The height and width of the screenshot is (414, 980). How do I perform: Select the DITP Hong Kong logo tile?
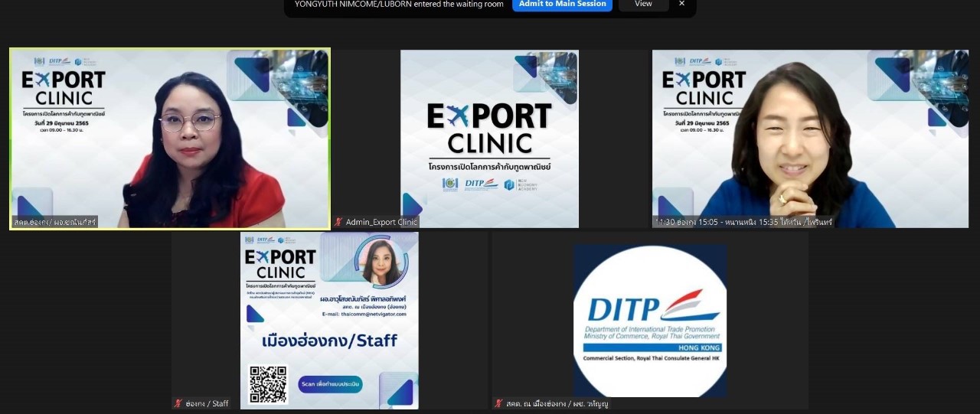[650, 321]
